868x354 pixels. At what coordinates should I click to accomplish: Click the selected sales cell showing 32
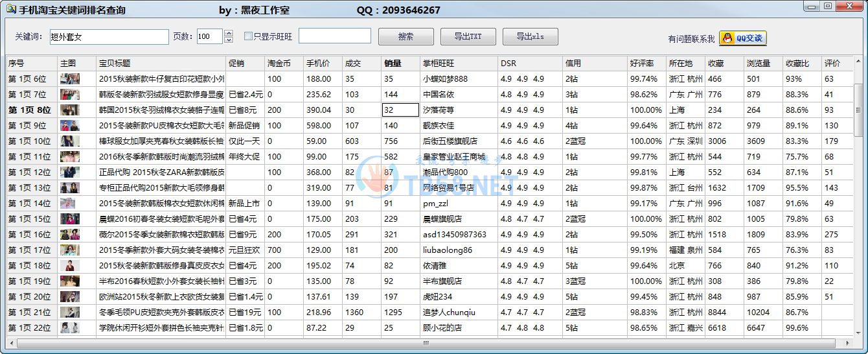(401, 110)
